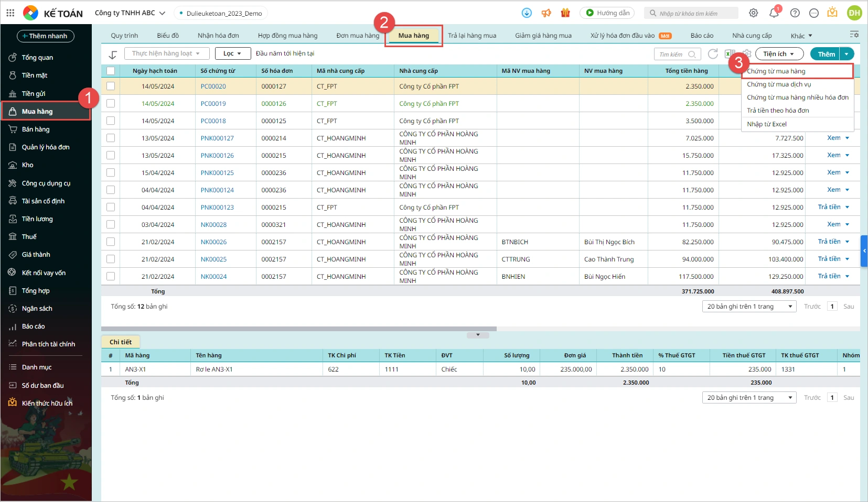Image resolution: width=868 pixels, height=502 pixels.
Task: Click the Tìm kiếm list search field
Action: click(x=677, y=54)
